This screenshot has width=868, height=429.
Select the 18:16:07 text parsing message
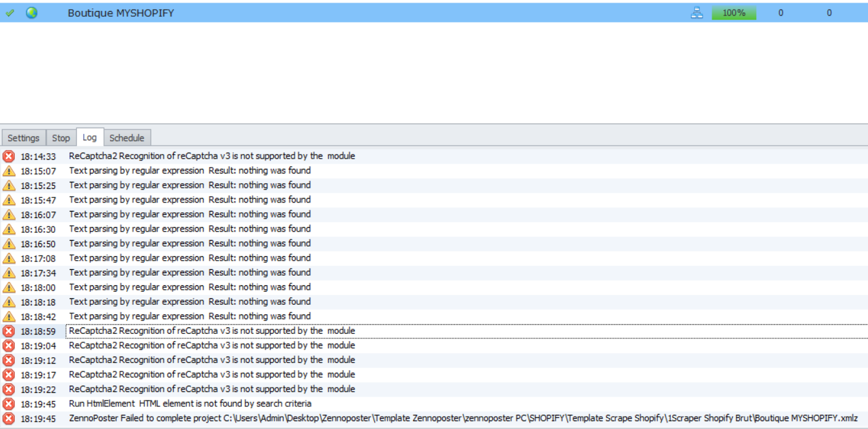coord(190,214)
